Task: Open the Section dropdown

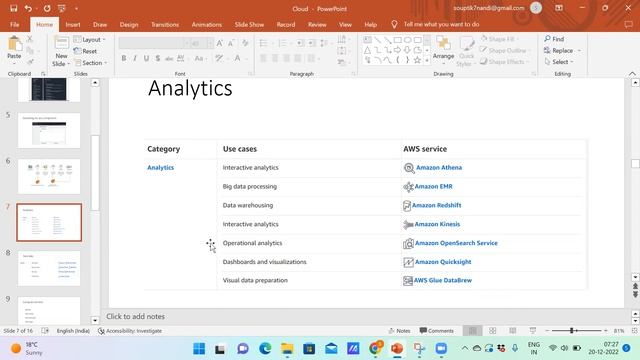Action: [x=91, y=63]
